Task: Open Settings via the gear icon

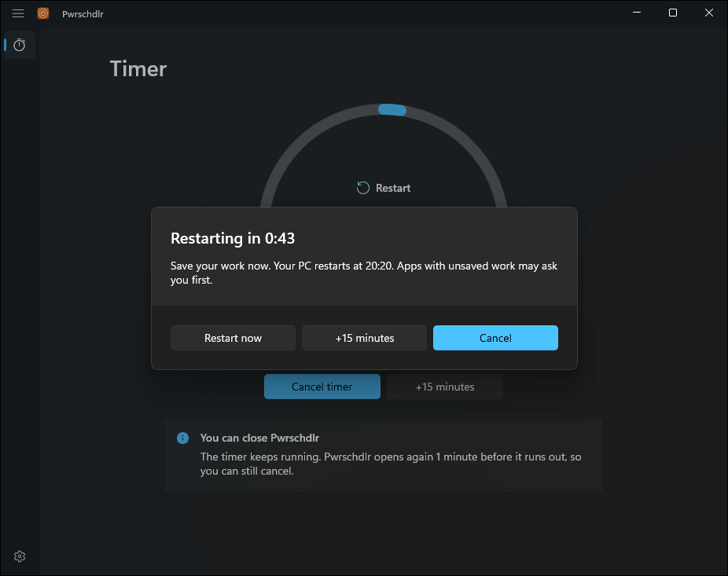Action: pyautogui.click(x=20, y=556)
